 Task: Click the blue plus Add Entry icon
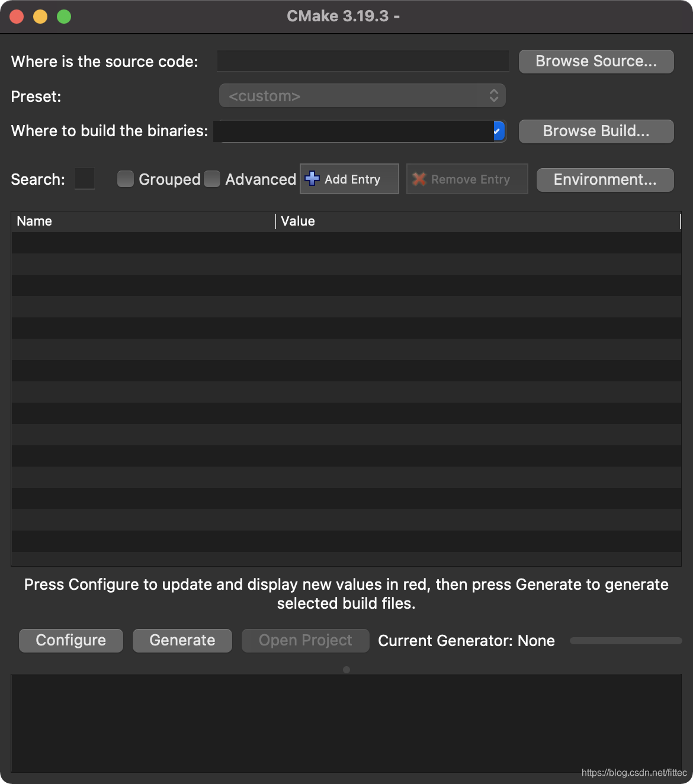pos(312,179)
